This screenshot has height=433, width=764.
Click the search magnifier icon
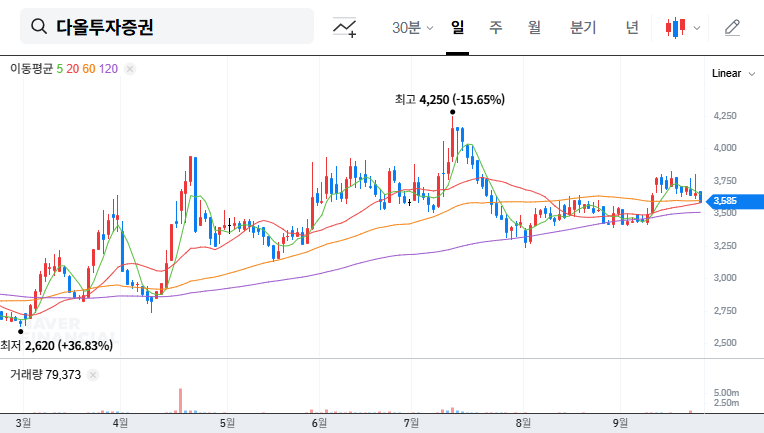39,26
